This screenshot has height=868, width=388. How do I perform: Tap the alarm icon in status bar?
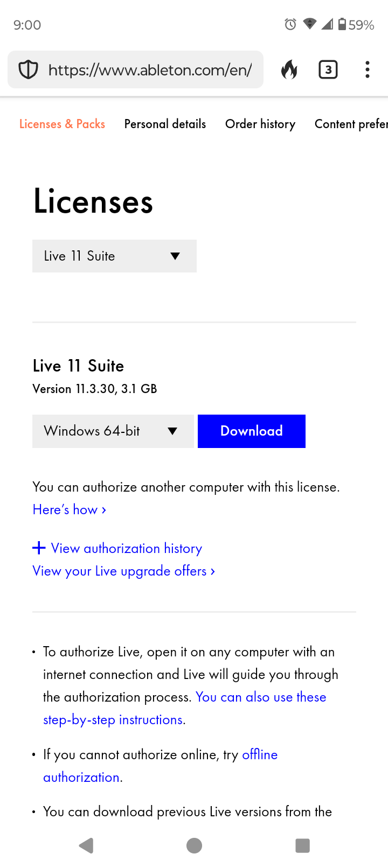tap(290, 24)
